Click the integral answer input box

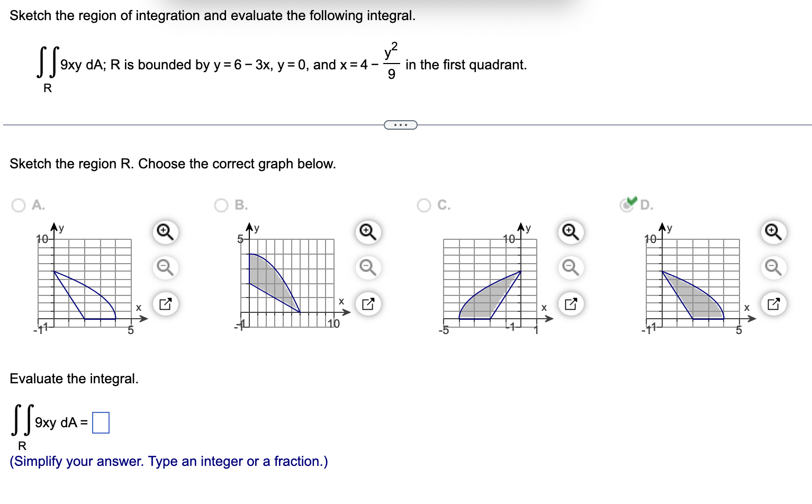[100, 423]
